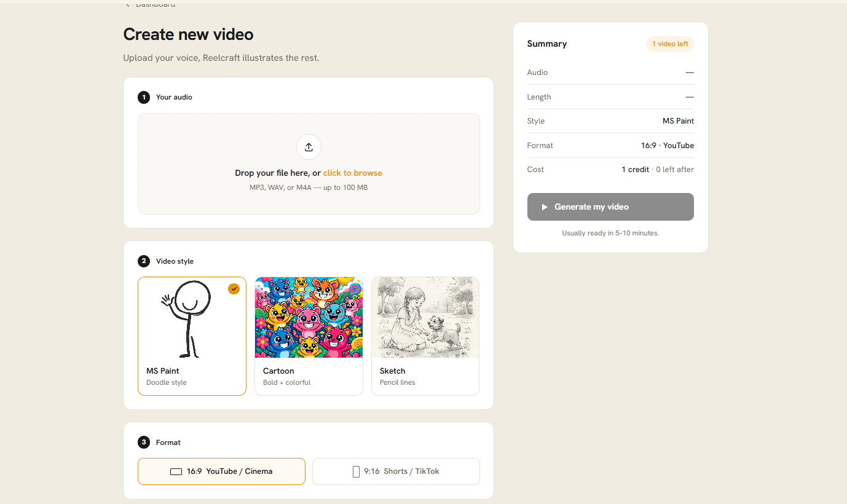Click the 'Bold + colorful' caption
Screen dimensions: 847x504
coord(287,382)
